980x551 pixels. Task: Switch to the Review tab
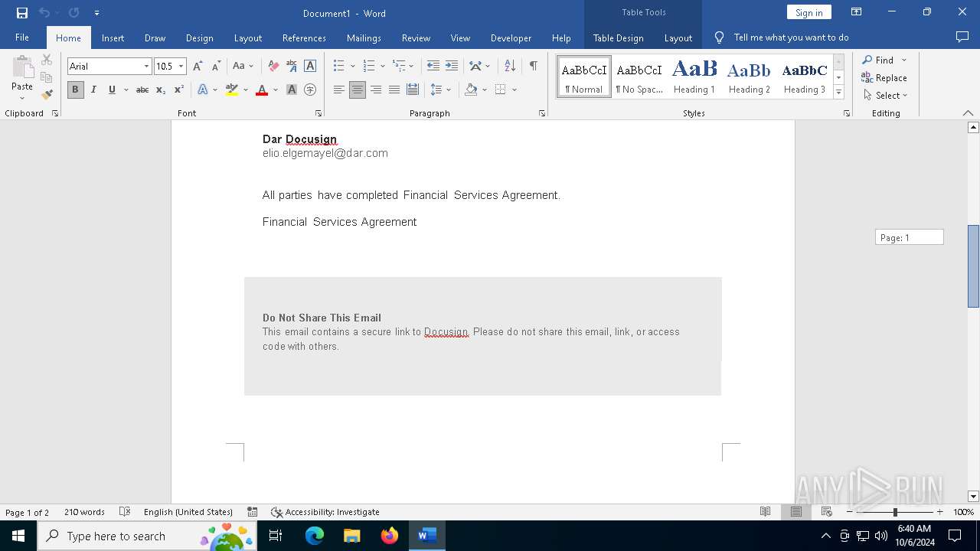(x=416, y=37)
